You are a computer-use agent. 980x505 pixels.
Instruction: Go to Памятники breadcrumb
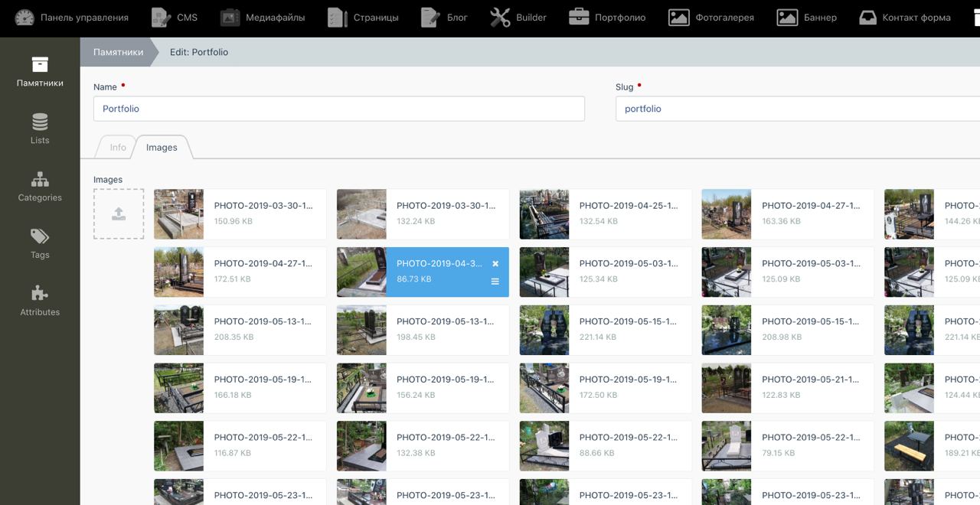click(118, 52)
